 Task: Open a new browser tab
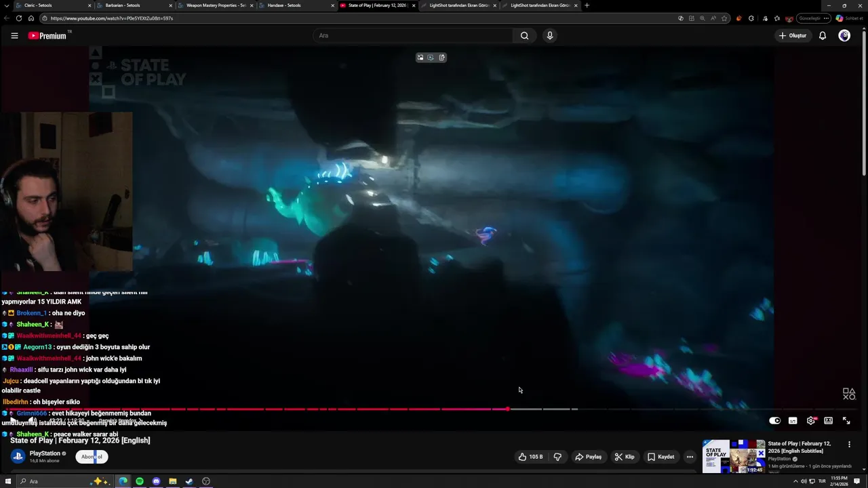[587, 5]
